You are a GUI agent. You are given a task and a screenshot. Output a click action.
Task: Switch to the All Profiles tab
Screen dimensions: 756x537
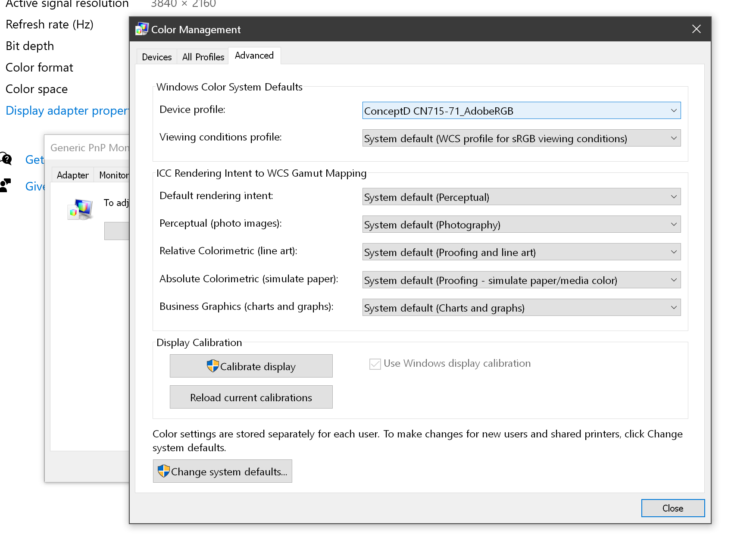(x=203, y=57)
